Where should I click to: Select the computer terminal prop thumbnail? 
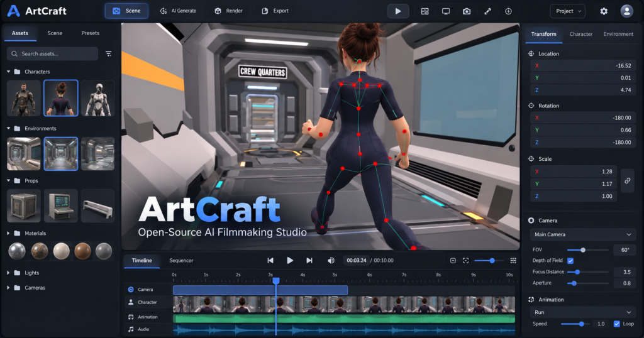tap(61, 206)
